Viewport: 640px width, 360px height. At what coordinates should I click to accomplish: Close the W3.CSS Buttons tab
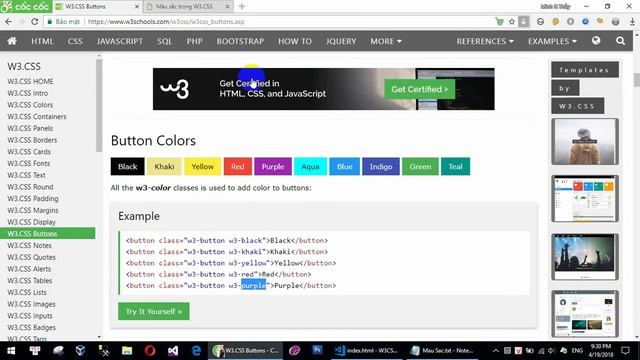[x=137, y=7]
